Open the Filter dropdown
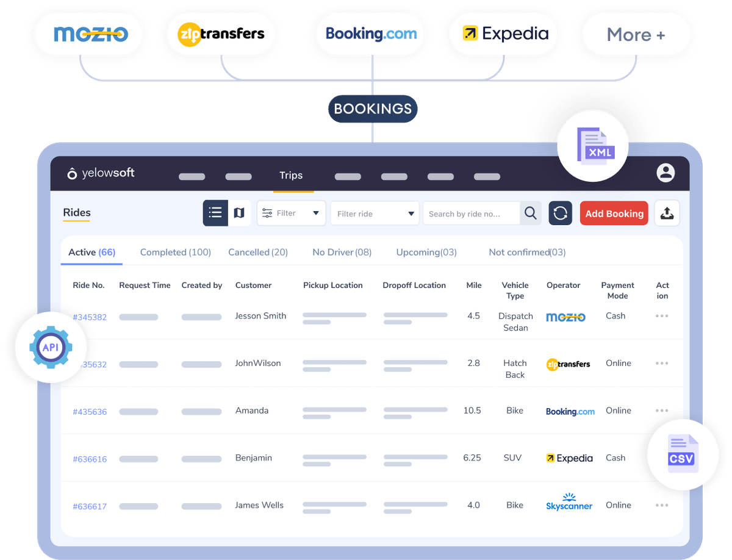 [x=291, y=213]
